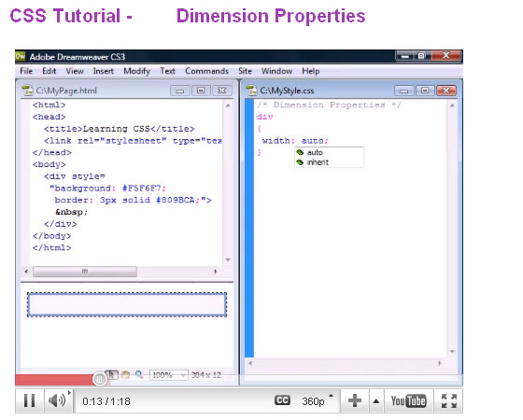Click MyPage.html scroll right arrow
Screen dimensions: 523x420
pyautogui.click(x=216, y=272)
